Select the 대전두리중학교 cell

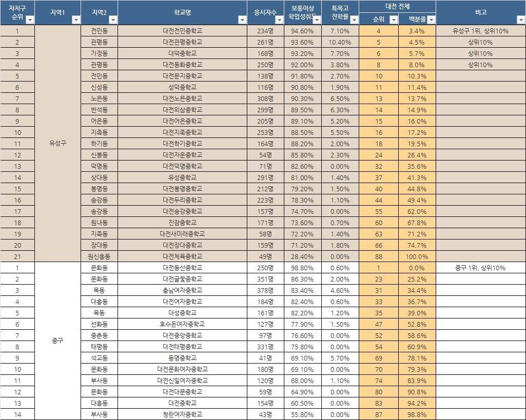coord(183,200)
